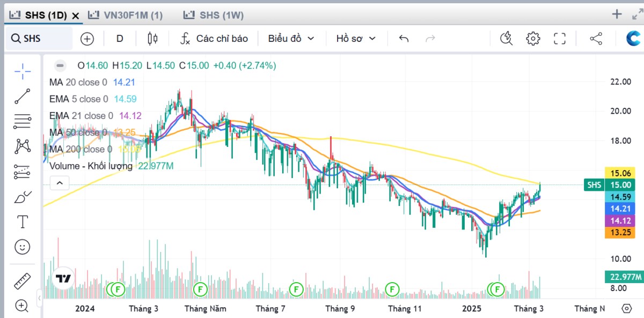
Task: Click the 13.25 MA 50 price tag
Action: [621, 233]
